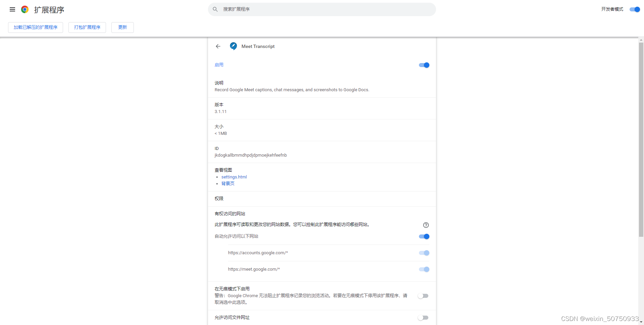Click the scrollbar up arrow
This screenshot has height=325, width=644.
(641, 40)
